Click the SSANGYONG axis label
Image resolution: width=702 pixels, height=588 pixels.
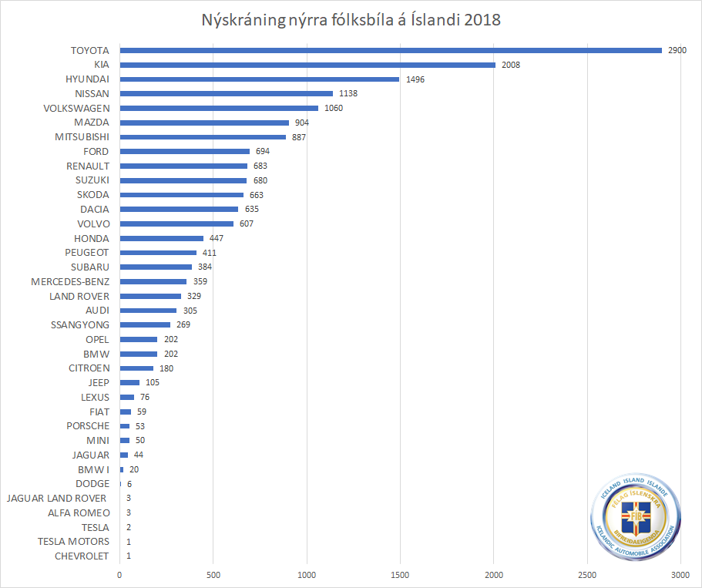(79, 324)
